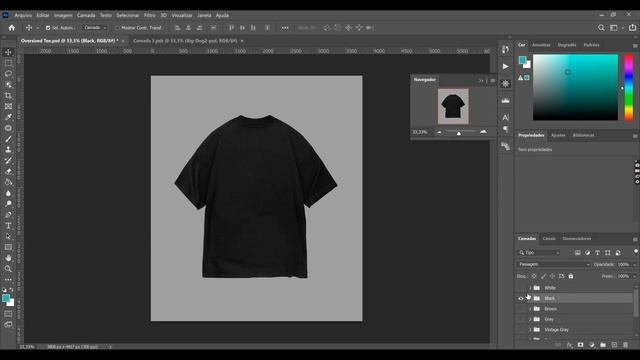
Task: Select the Clone Stamp tool
Action: [8, 150]
